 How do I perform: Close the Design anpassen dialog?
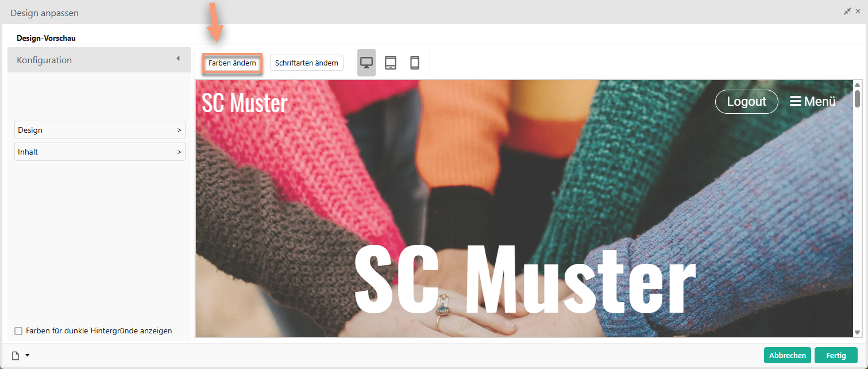point(858,11)
